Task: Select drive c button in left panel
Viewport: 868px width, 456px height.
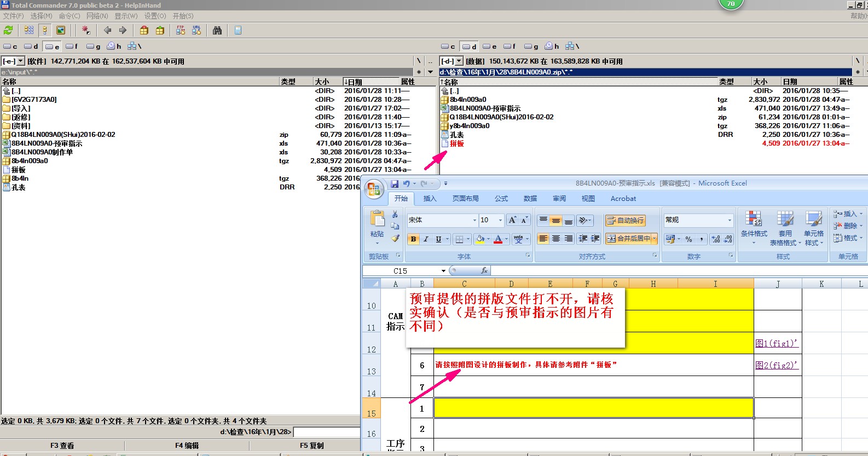Action: pos(10,47)
